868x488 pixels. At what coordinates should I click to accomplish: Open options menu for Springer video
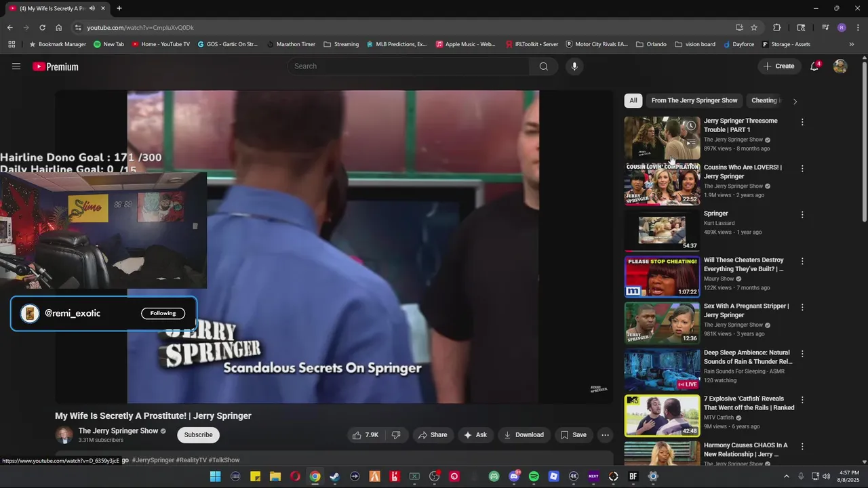click(x=802, y=215)
